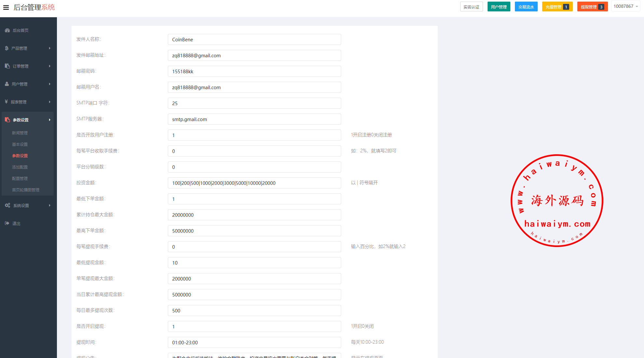Click the 发件人名称 input field

coord(254,39)
